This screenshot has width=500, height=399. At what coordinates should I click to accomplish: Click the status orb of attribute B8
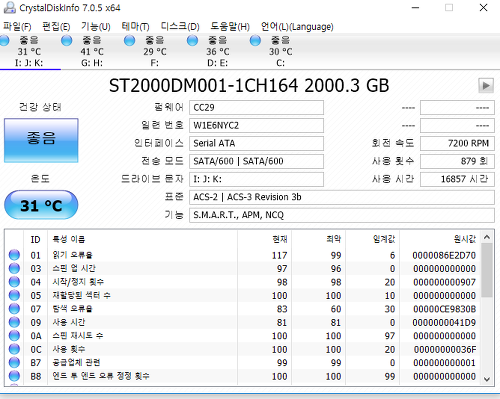point(14,376)
